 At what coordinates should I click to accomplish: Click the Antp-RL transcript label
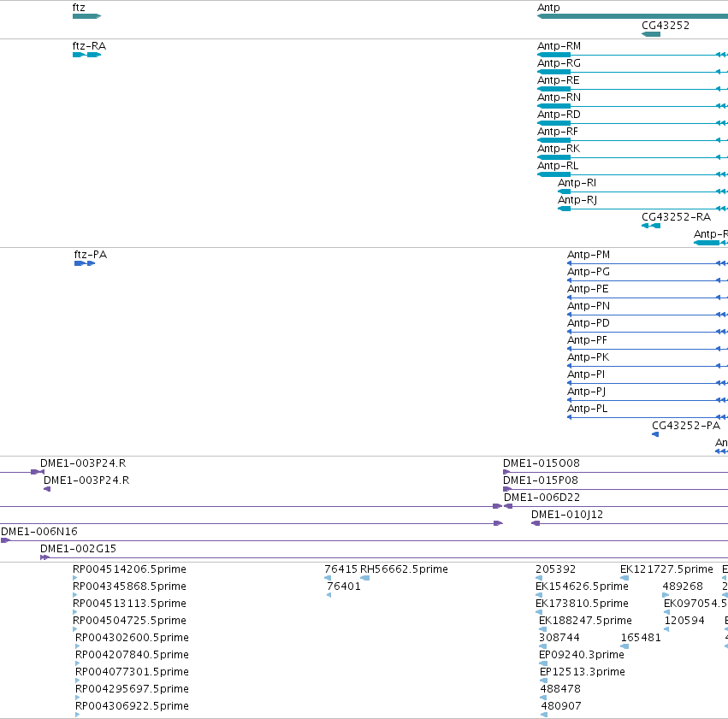tap(558, 166)
